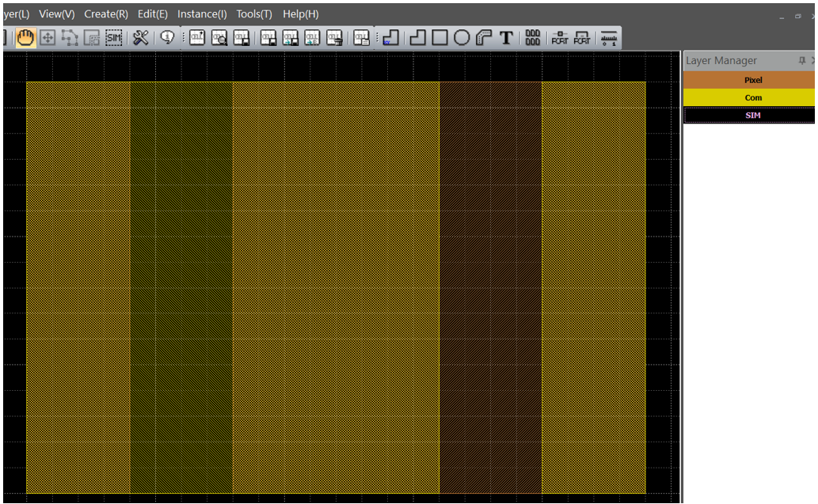Select the polygon drawing tool
Image resolution: width=818 pixels, height=504 pixels.
click(417, 38)
